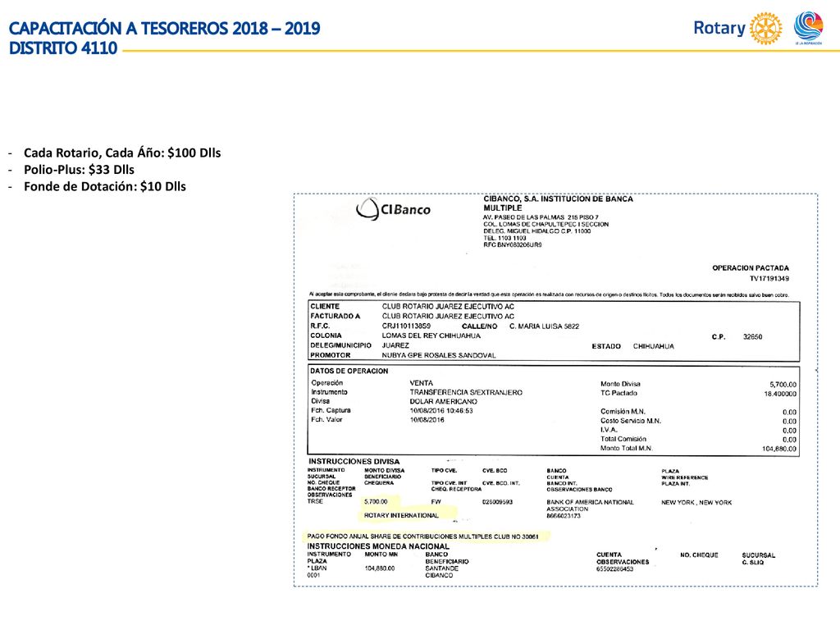Viewport: 840px width, 630px height.
Task: Click "DOLAR AMERICANO" currency value
Action: tap(443, 402)
